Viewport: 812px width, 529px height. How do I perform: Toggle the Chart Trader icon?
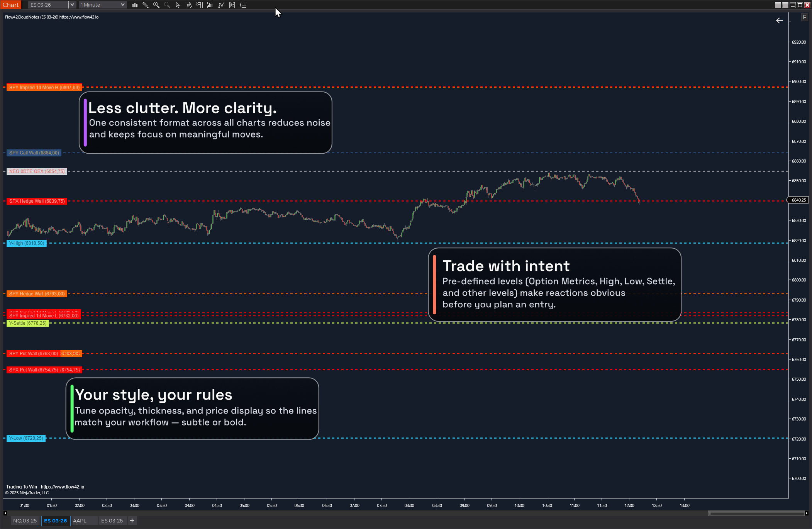pyautogui.click(x=199, y=5)
